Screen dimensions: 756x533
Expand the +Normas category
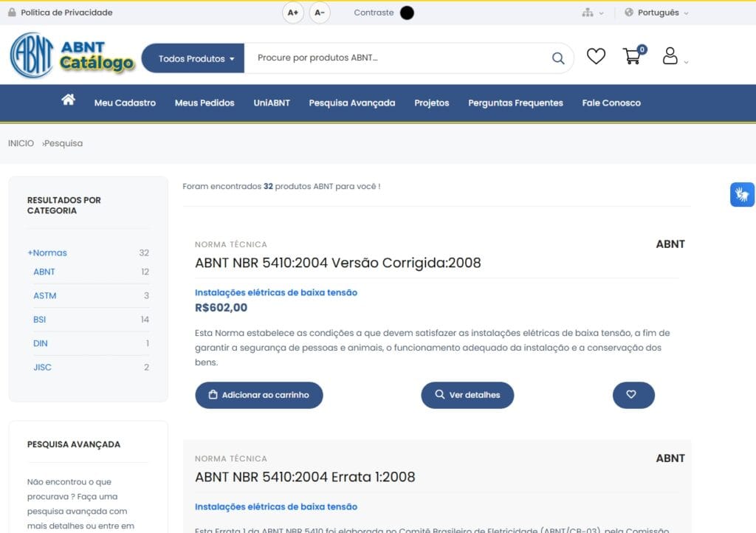pos(47,252)
